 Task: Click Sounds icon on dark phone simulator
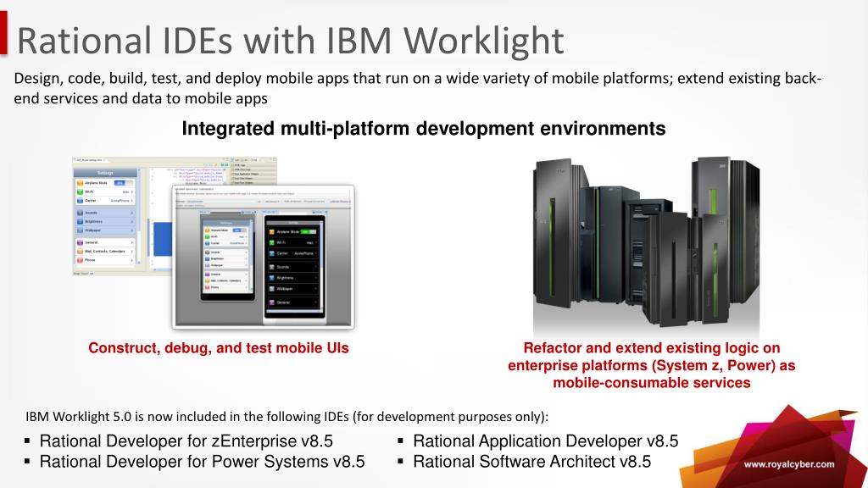(272, 267)
